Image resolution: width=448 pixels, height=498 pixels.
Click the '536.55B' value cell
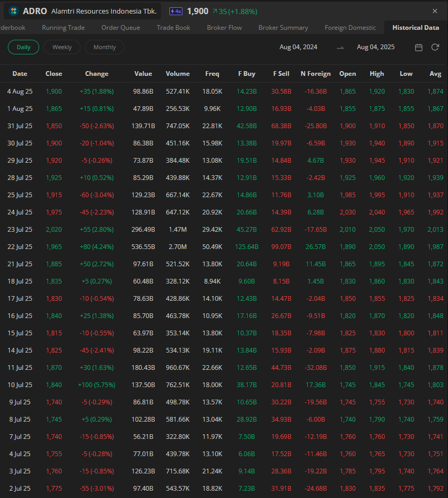pos(143,247)
